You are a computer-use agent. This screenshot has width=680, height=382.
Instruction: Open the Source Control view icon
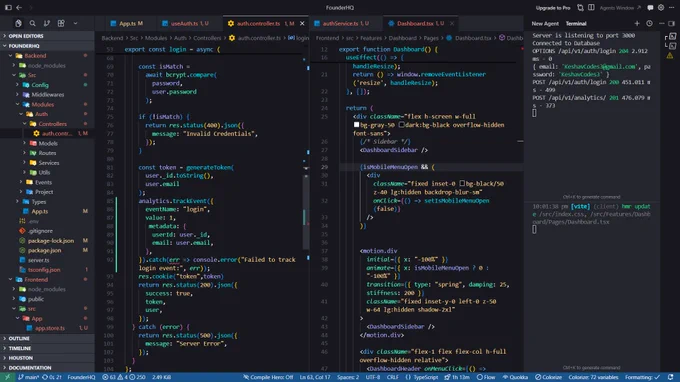47,23
